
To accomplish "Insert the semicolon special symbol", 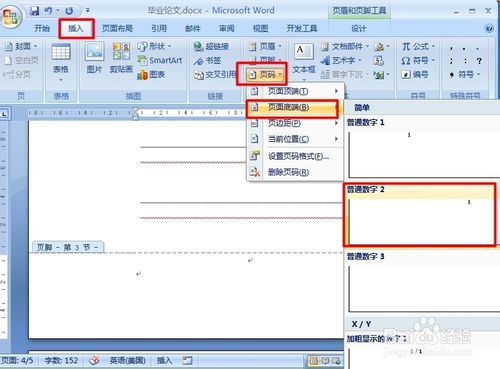I will click(x=451, y=61).
